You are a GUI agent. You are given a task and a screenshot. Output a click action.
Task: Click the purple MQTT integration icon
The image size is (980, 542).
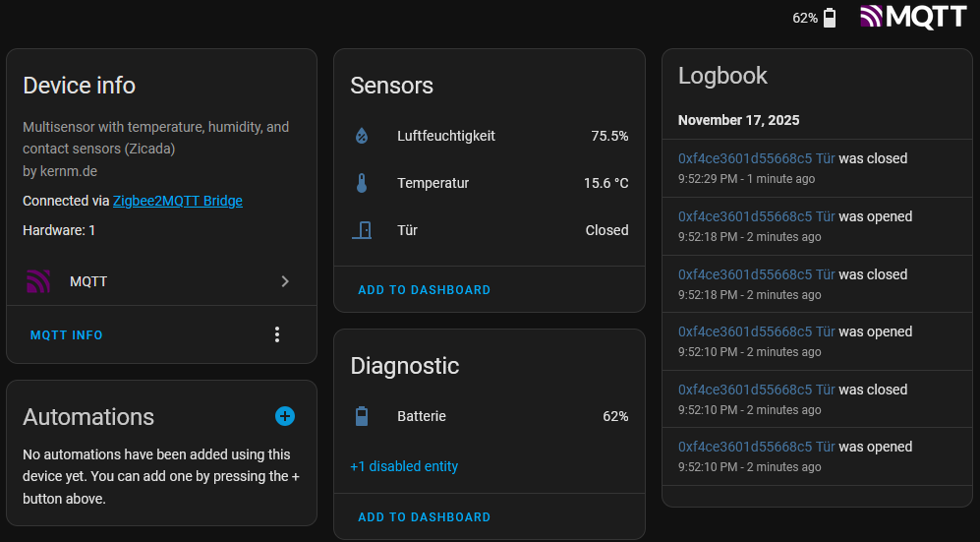[38, 281]
